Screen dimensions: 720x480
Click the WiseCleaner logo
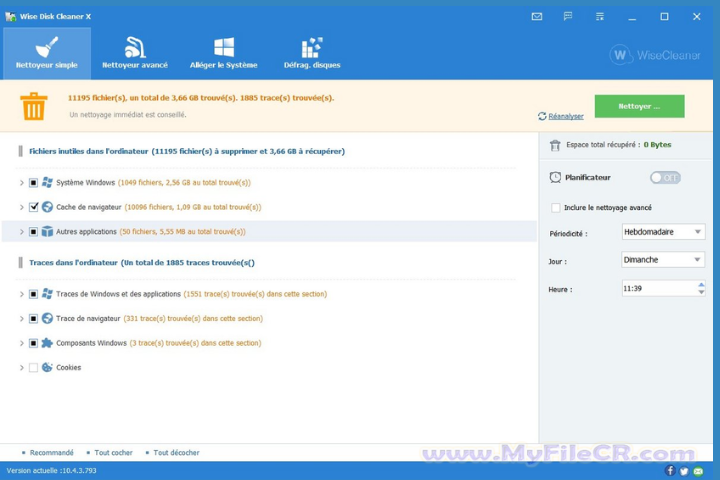(655, 55)
